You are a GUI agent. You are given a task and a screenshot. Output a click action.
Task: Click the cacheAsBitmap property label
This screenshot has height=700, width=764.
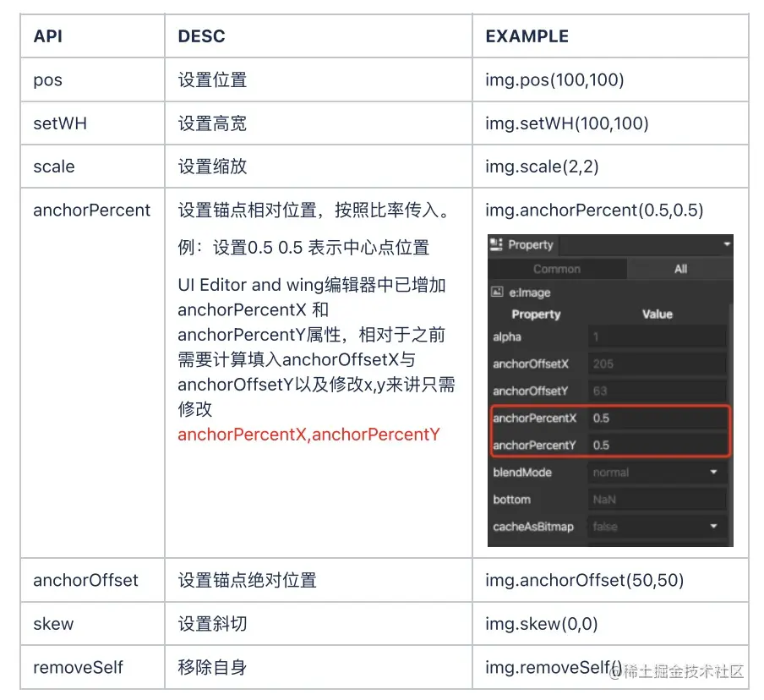click(533, 527)
